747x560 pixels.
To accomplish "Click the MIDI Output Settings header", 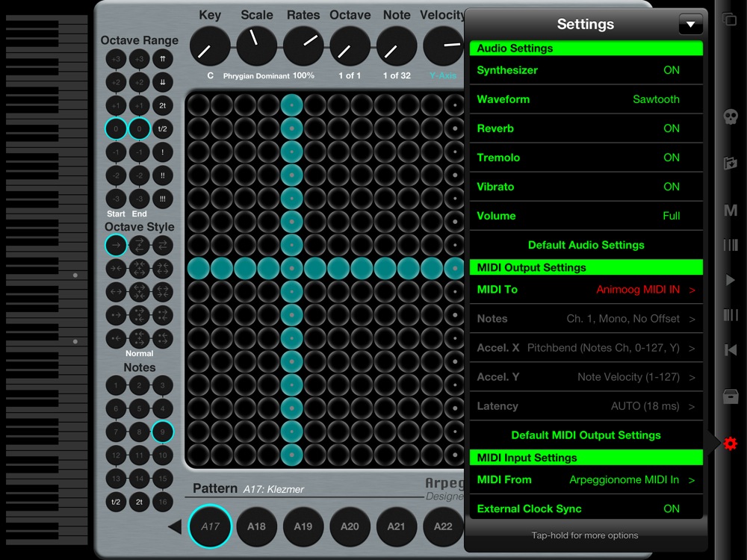I will [586, 267].
